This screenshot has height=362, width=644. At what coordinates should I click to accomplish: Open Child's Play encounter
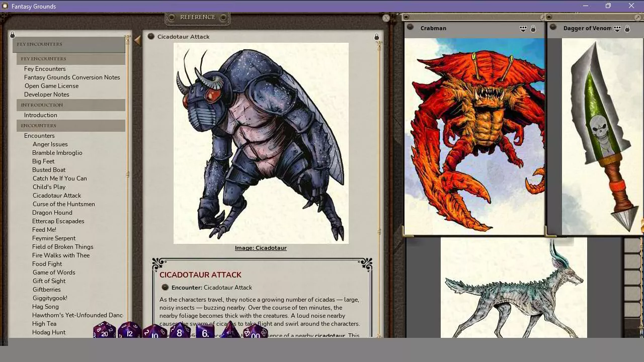(49, 187)
